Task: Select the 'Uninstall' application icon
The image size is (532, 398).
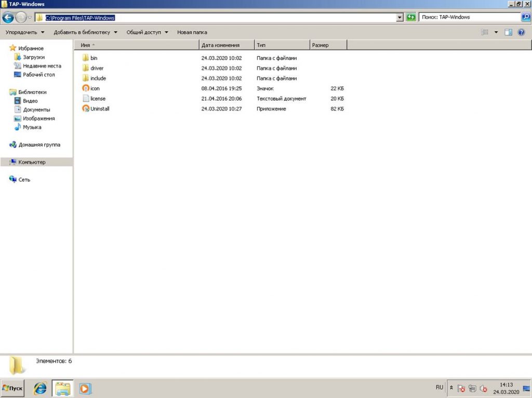Action: coord(86,108)
